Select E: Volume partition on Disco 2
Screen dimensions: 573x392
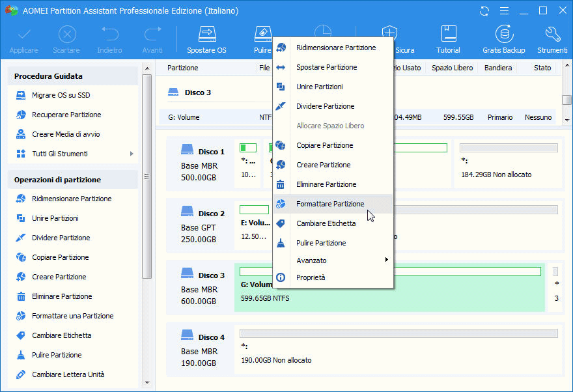click(x=255, y=225)
